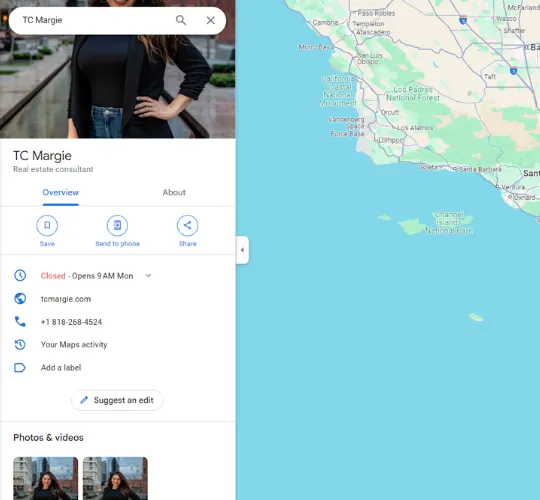Click the search magnifier icon
540x500 pixels.
point(181,20)
